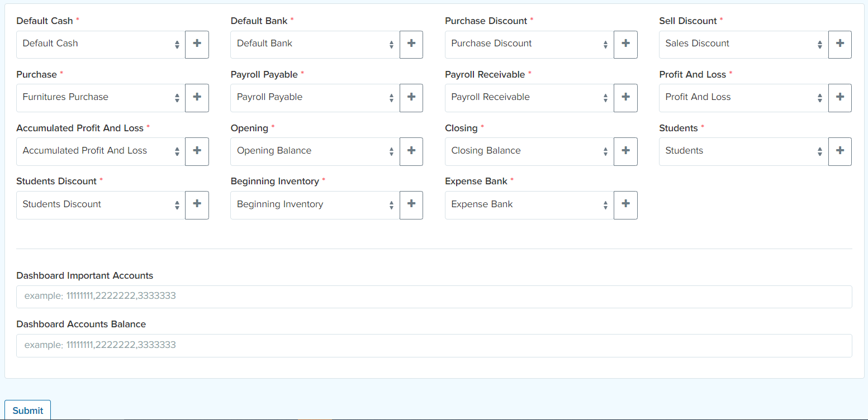Image resolution: width=868 pixels, height=420 pixels.
Task: Expand the Payroll Receivable dropdown
Action: 529,98
